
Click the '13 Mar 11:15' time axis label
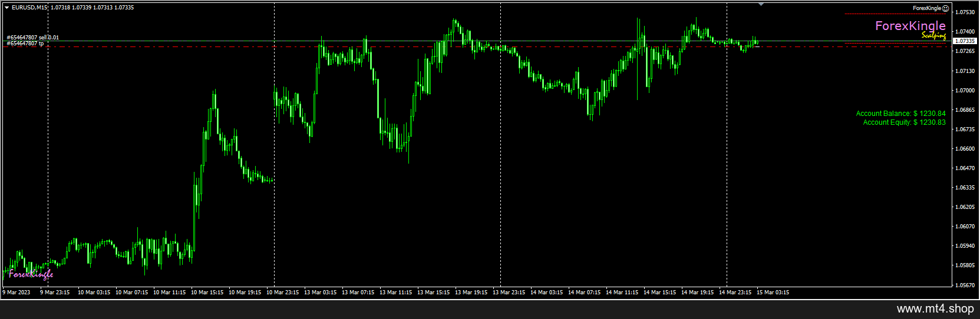[x=396, y=293]
